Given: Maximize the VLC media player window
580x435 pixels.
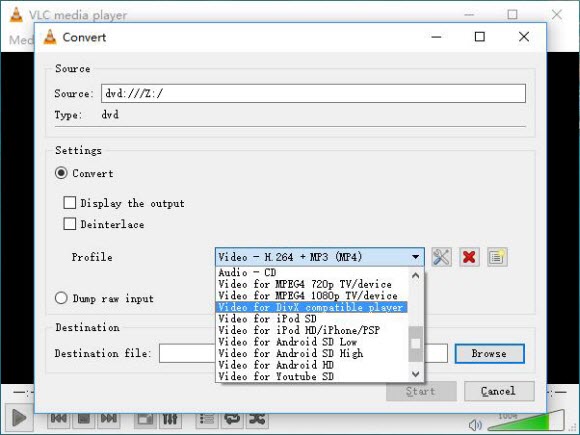Looking at the screenshot, I should coord(512,14).
